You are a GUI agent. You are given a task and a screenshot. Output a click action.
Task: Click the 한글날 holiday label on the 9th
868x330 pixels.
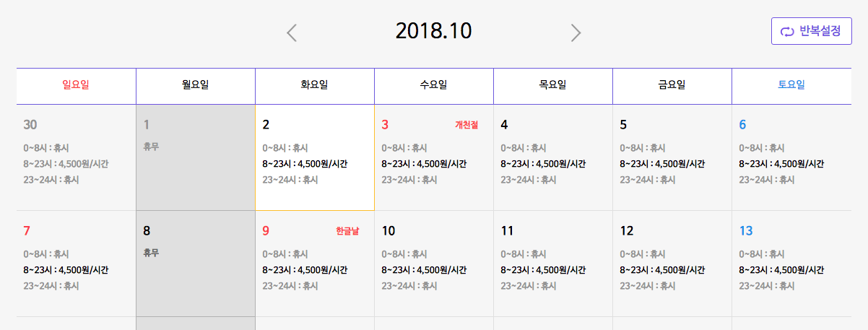point(347,232)
